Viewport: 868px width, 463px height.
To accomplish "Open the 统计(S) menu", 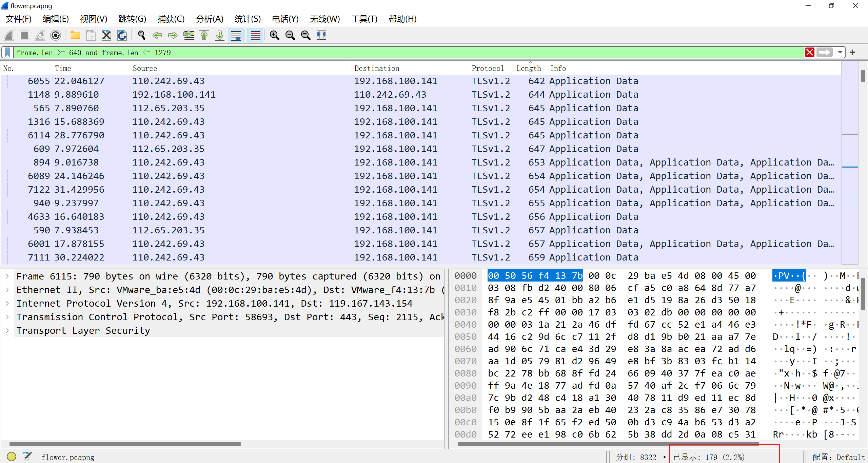I will click(x=247, y=19).
